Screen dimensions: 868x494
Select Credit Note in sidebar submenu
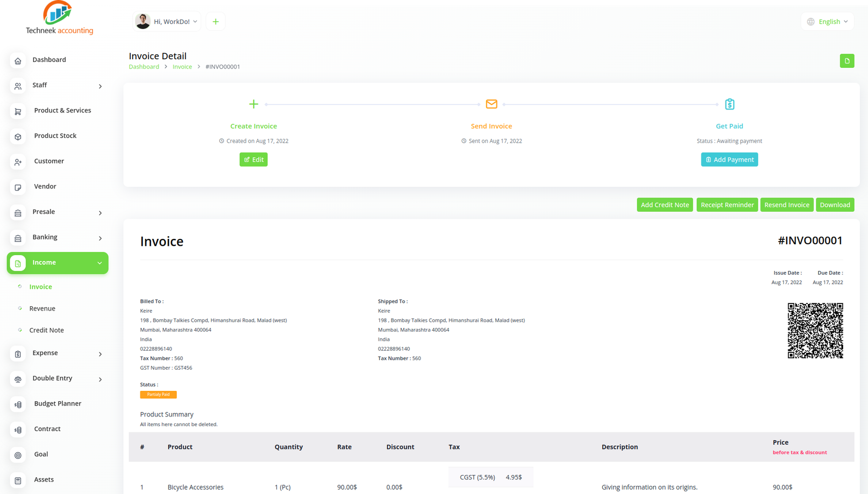[47, 330]
